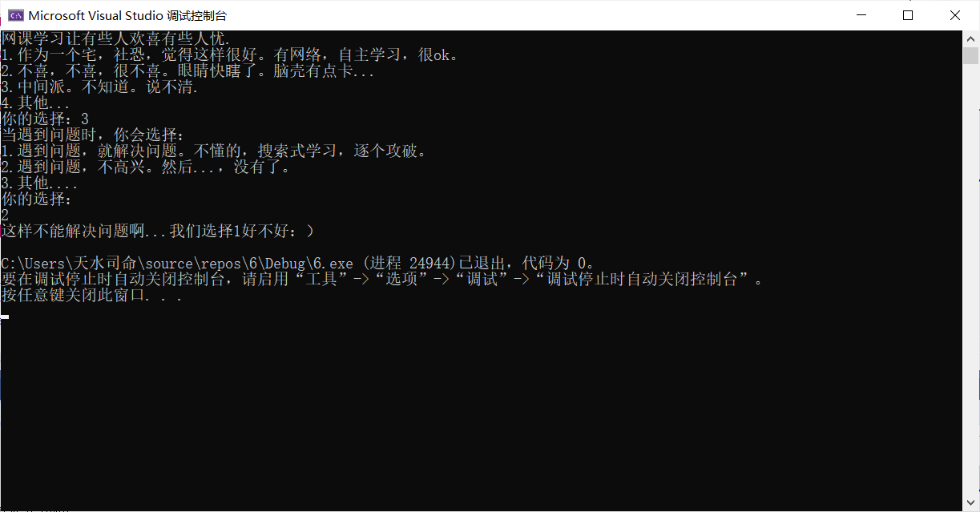980x512 pixels.
Task: Click the title text 'Microsoft Visual Studio 调试控制台'
Action: (x=128, y=15)
